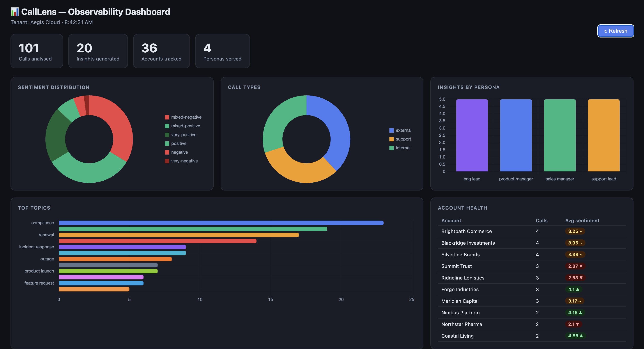Click the 4.85 upward sentiment badge

pyautogui.click(x=575, y=336)
